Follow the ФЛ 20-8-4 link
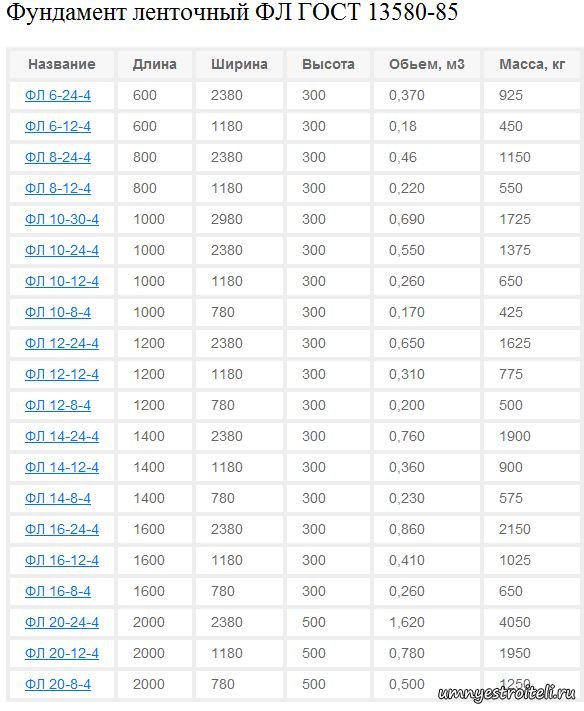The image size is (584, 711). pyautogui.click(x=58, y=684)
